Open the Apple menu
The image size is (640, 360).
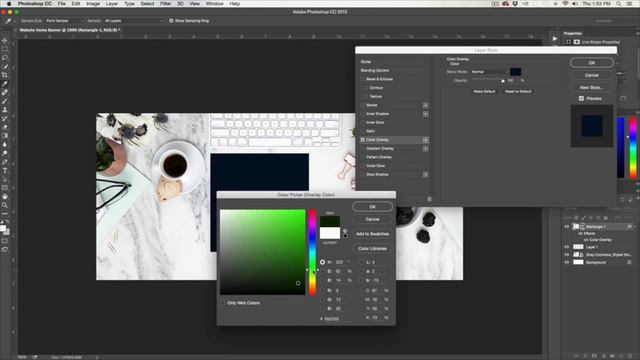[9, 4]
